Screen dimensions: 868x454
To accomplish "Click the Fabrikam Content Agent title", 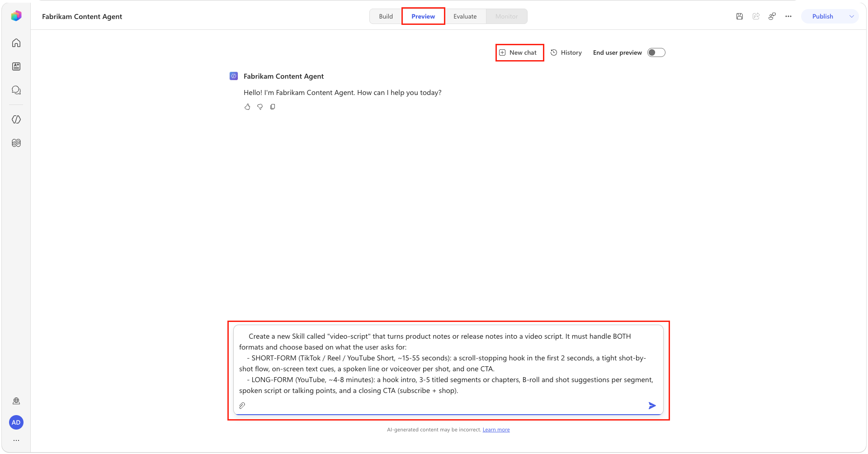I will 82,16.
